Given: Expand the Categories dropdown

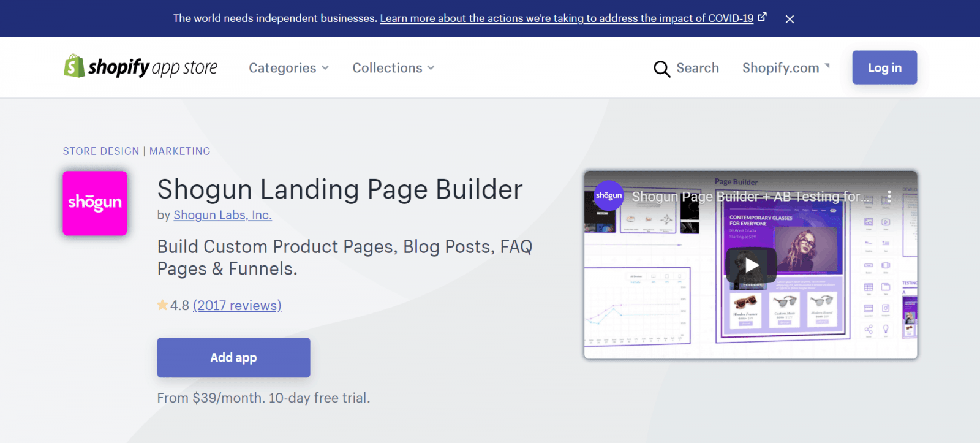Looking at the screenshot, I should coord(288,68).
